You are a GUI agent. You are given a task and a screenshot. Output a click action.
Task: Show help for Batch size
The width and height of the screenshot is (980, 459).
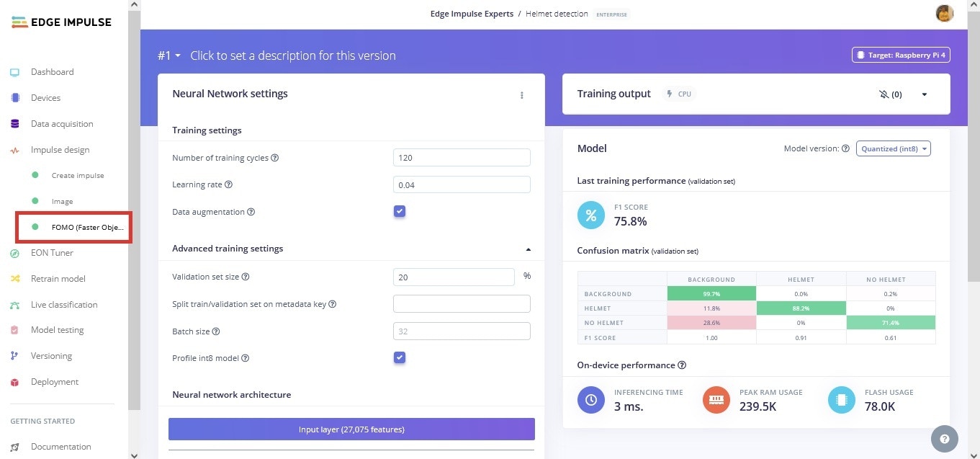pyautogui.click(x=216, y=331)
